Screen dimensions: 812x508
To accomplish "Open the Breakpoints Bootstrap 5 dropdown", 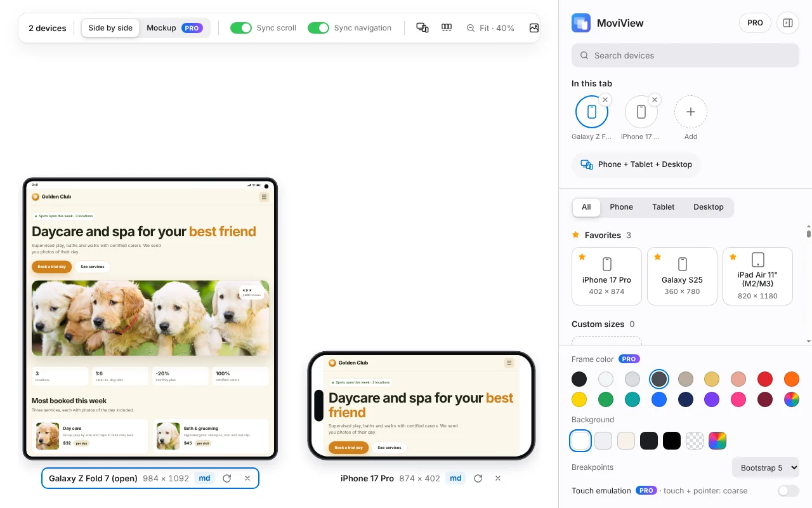I will [x=765, y=468].
